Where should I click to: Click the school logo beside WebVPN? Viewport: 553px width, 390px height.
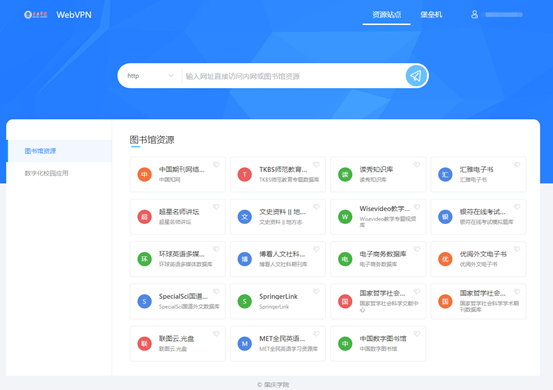[35, 14]
